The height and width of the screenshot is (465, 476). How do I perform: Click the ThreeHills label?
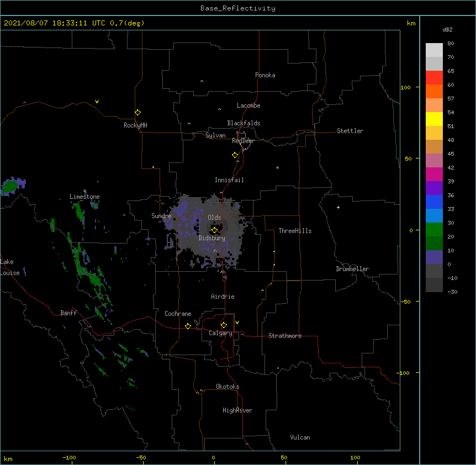coord(295,231)
